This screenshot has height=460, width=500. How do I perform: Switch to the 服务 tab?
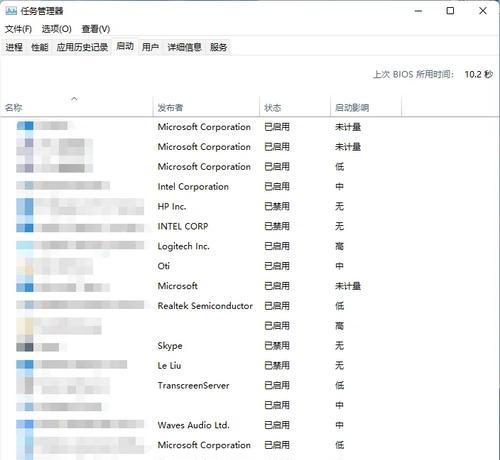tap(219, 47)
